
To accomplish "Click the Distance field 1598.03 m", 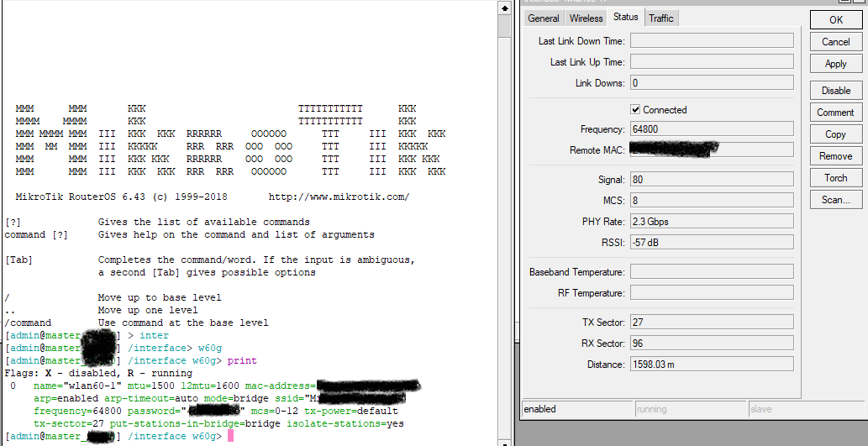I will pos(712,364).
